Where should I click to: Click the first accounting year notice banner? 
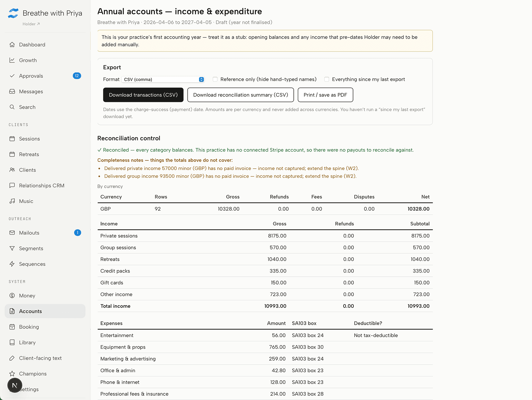[265, 41]
